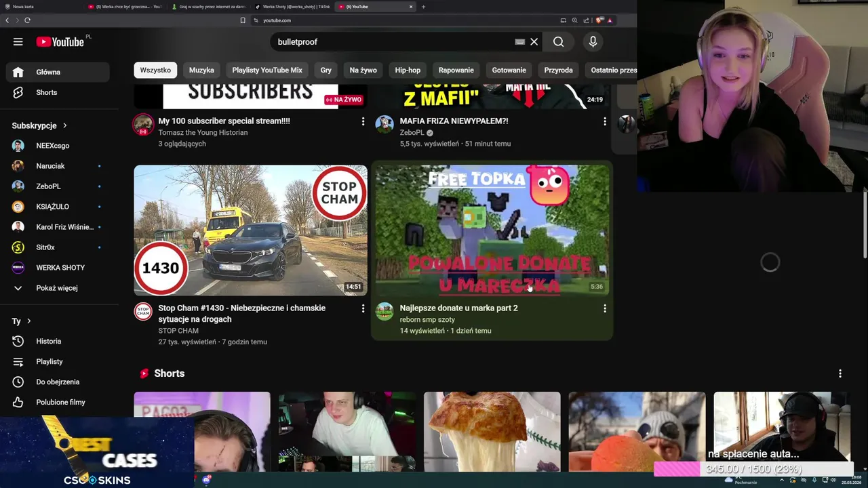Image resolution: width=868 pixels, height=488 pixels.
Task: Expand the Ty section chevron
Action: coord(28,321)
